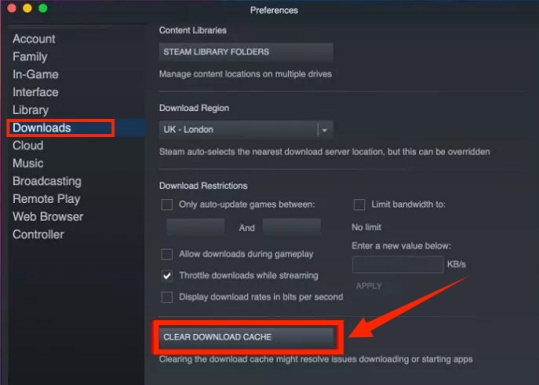Image resolution: width=539 pixels, height=385 pixels.
Task: Maximize Preferences using the green button
Action: (x=43, y=8)
